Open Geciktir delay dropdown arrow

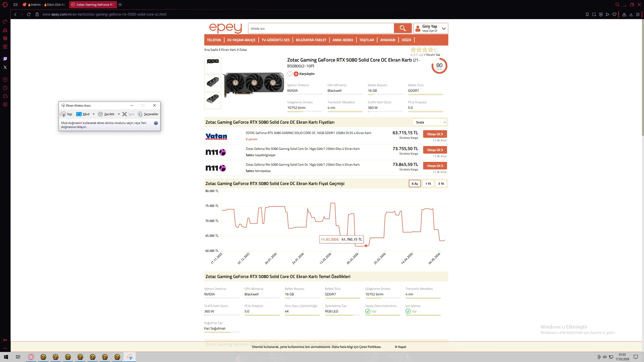[x=119, y=114]
